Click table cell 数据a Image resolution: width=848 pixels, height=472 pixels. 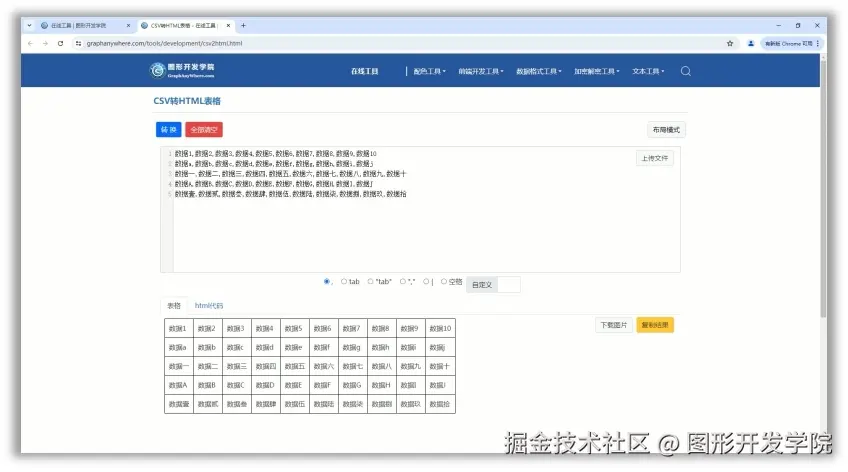pos(178,347)
